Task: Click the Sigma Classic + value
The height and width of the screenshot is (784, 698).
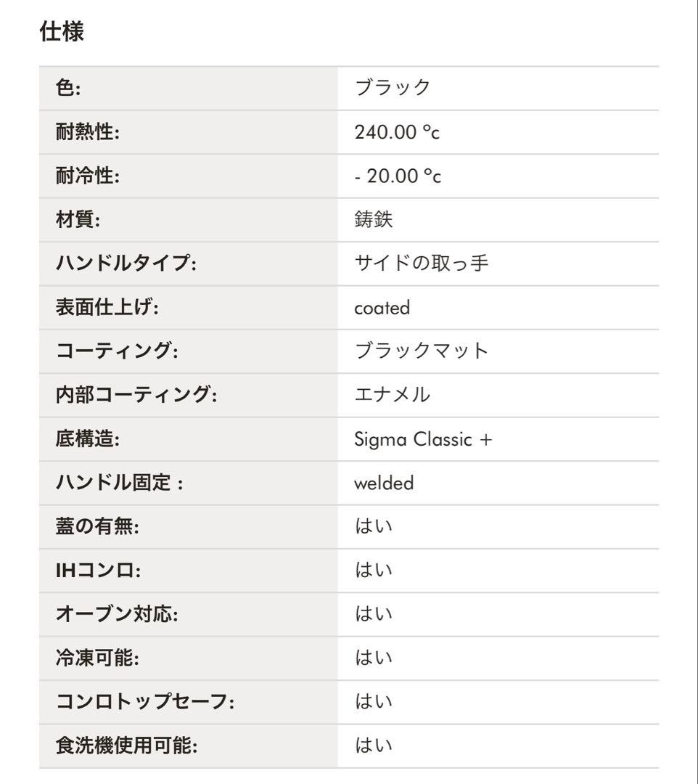Action: [424, 439]
